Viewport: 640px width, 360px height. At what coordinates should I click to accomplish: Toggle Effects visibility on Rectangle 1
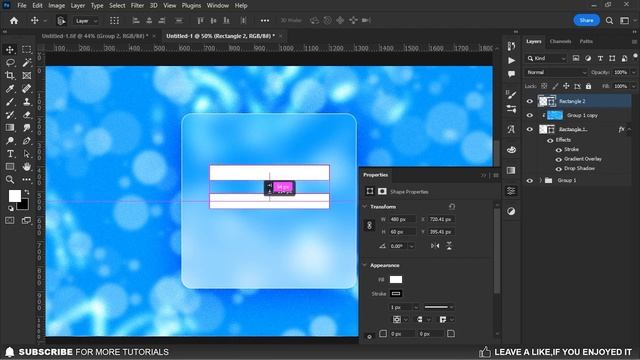coord(550,140)
